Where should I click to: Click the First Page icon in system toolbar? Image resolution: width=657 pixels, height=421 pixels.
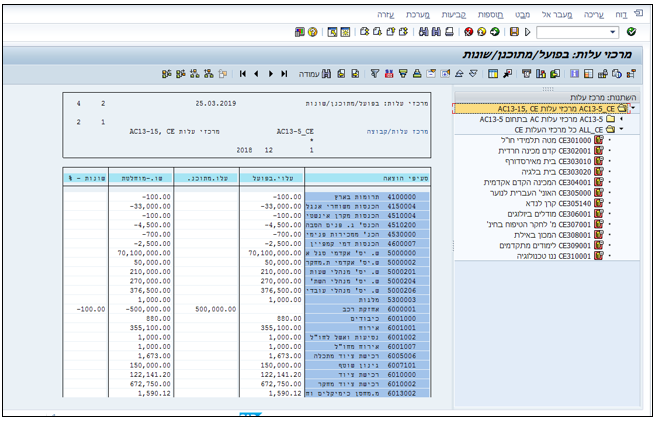404,32
